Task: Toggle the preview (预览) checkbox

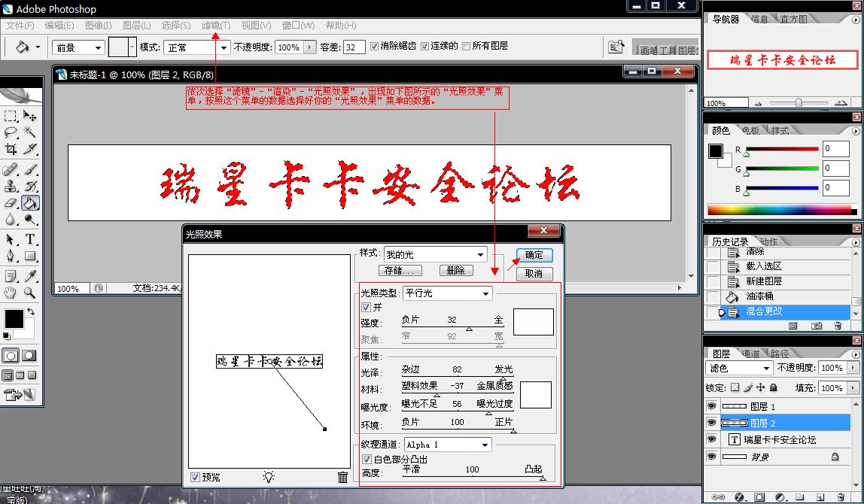Action: pos(194,477)
